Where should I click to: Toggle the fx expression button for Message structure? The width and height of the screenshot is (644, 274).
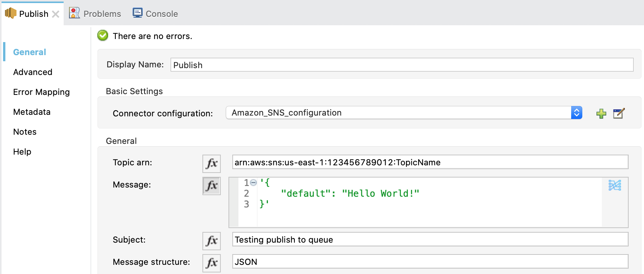[x=212, y=263]
